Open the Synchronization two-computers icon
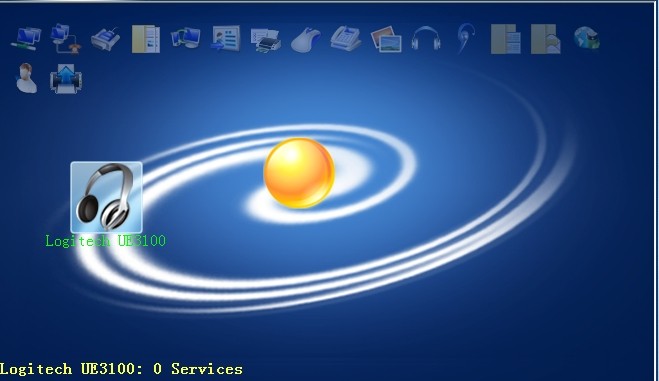 point(185,38)
